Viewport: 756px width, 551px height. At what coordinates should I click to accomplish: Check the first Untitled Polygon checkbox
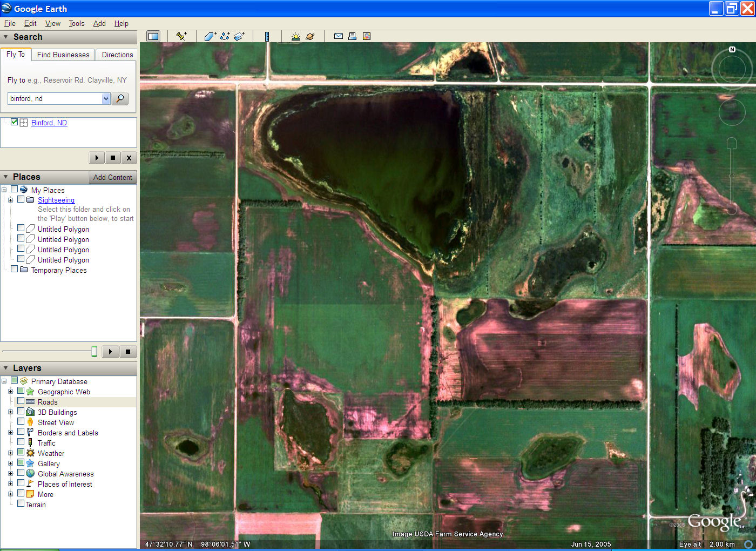click(21, 229)
